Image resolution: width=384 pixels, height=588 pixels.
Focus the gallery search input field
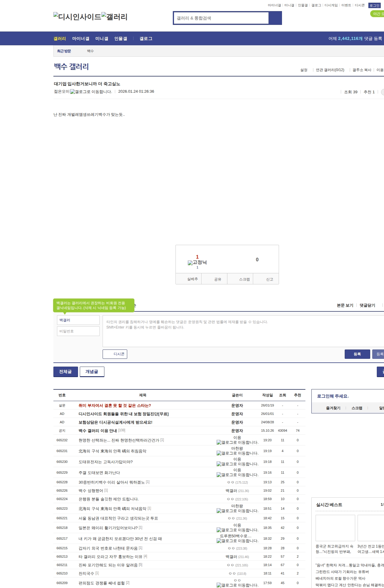pyautogui.click(x=221, y=18)
